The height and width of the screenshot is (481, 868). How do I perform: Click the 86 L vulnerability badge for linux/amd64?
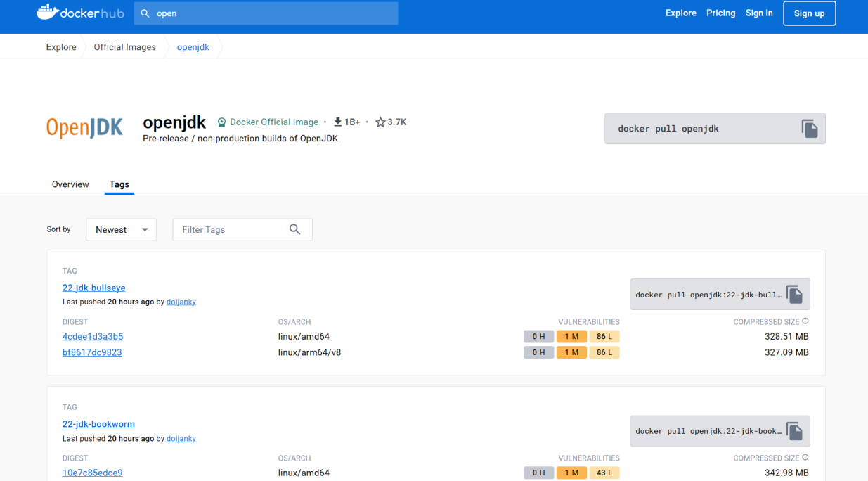(604, 337)
